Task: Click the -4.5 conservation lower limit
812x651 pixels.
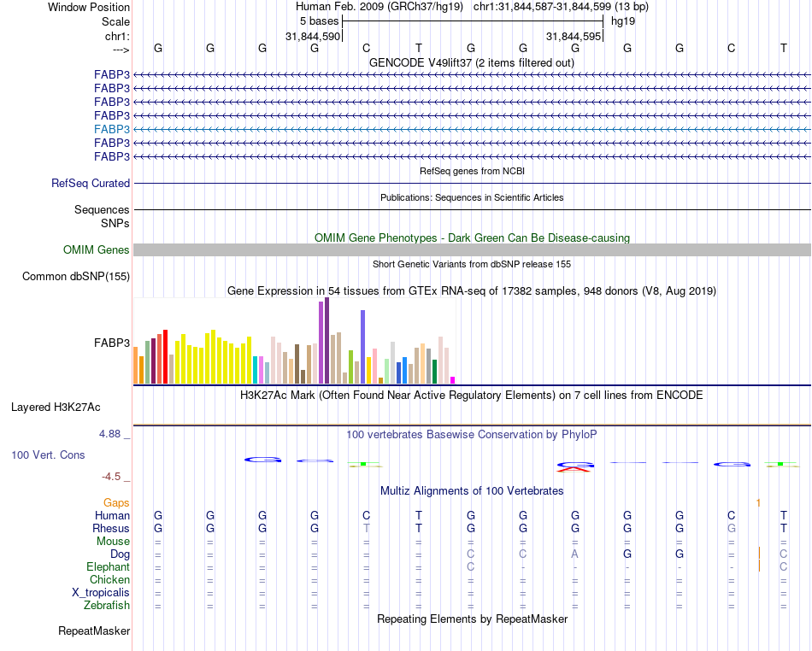Action: click(111, 477)
